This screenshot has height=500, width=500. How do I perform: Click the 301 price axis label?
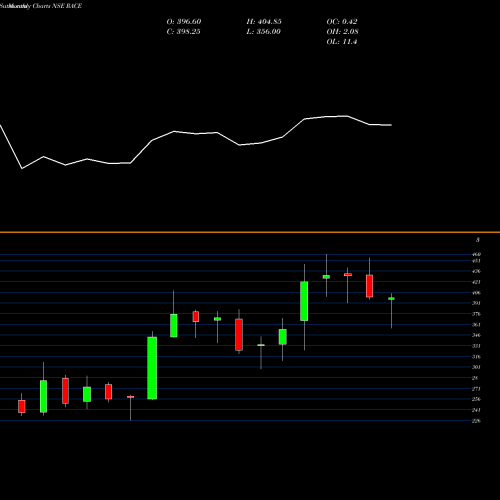point(476,367)
